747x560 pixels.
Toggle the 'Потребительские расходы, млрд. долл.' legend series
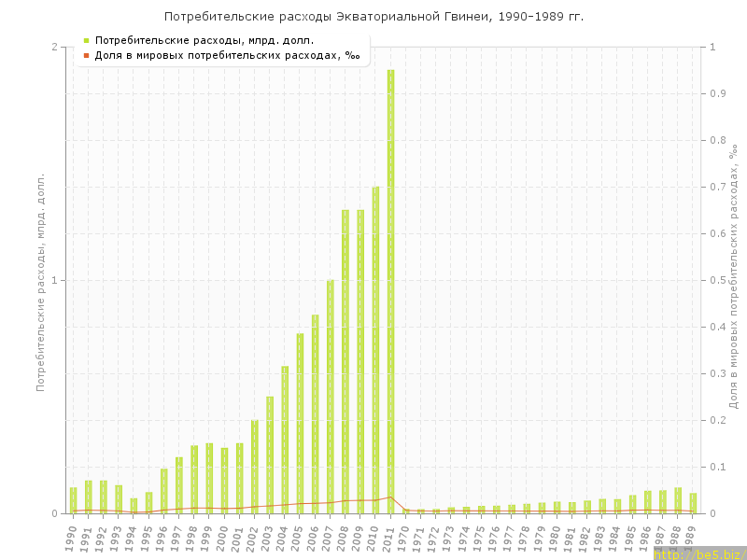click(x=204, y=40)
